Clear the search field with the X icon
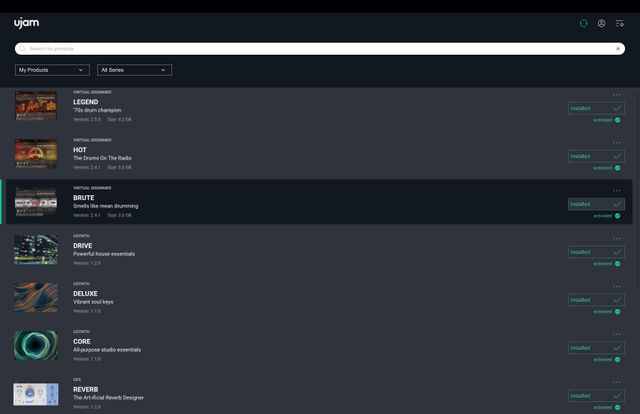Screen dimensions: 640x414 click(x=618, y=48)
